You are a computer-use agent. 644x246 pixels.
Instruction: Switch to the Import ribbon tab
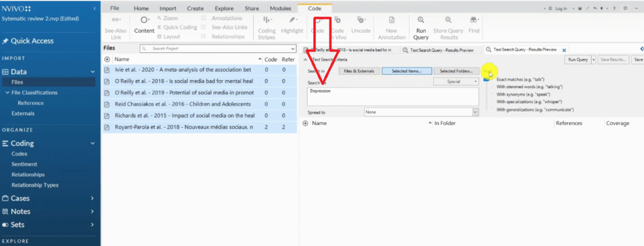168,8
